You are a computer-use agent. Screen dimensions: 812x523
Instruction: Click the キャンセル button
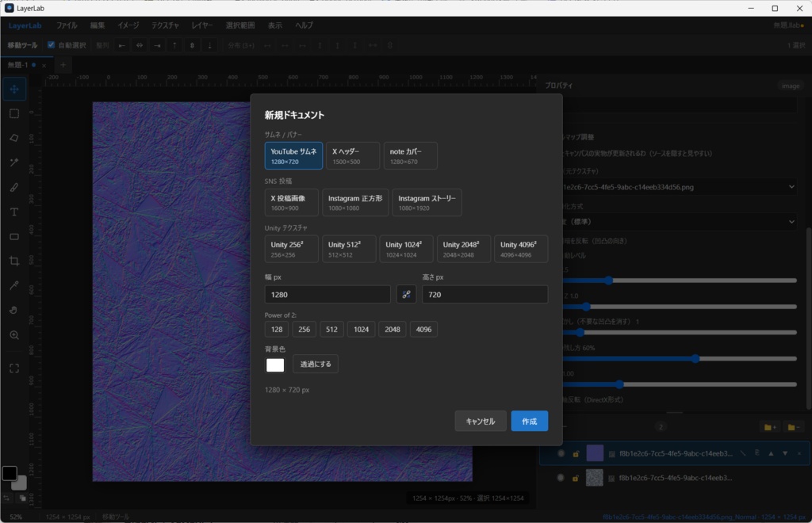[481, 421]
